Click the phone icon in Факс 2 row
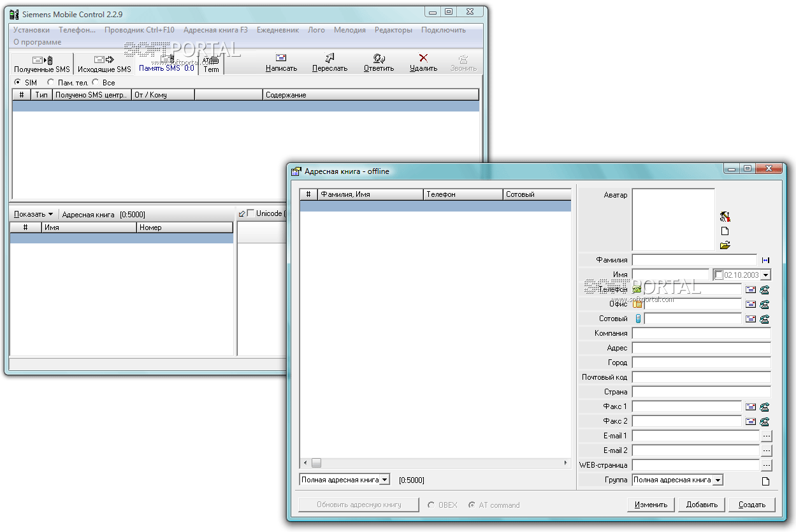 click(765, 421)
